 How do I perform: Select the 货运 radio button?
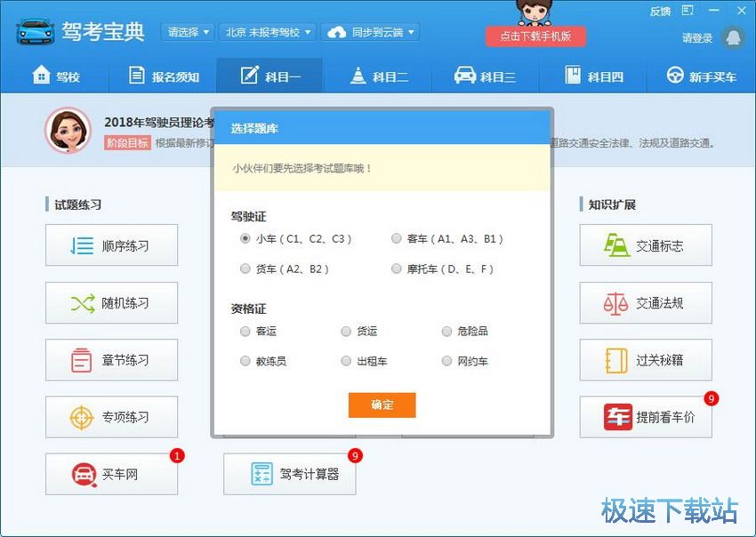tap(346, 331)
